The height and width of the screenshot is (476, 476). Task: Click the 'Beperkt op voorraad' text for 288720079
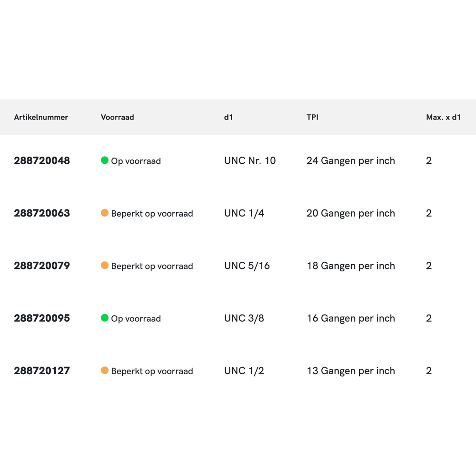[152, 266]
